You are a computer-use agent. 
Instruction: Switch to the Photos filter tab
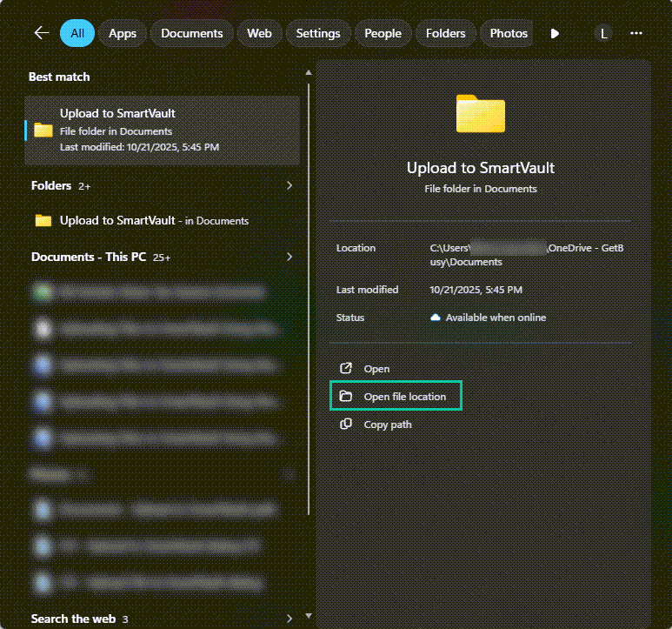click(x=509, y=33)
